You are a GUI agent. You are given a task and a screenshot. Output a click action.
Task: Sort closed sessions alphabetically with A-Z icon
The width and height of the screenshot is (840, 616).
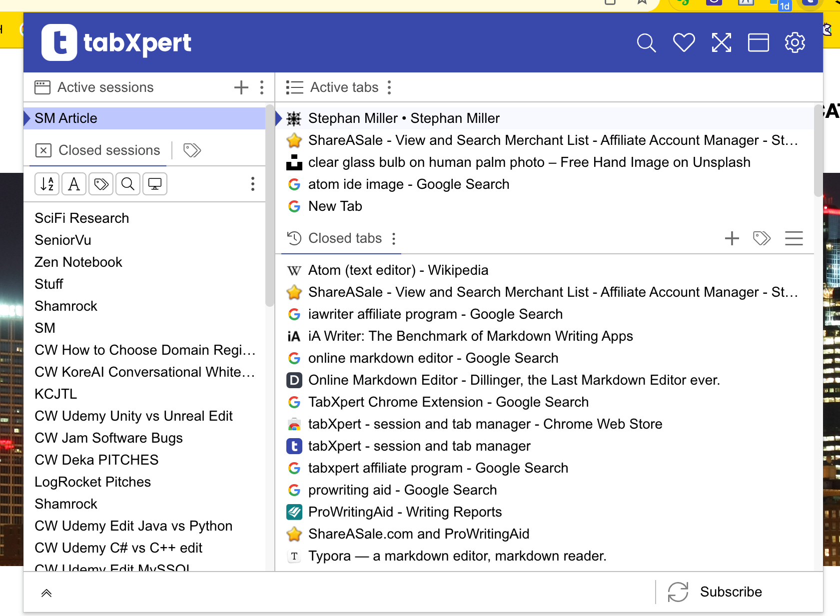click(x=46, y=184)
